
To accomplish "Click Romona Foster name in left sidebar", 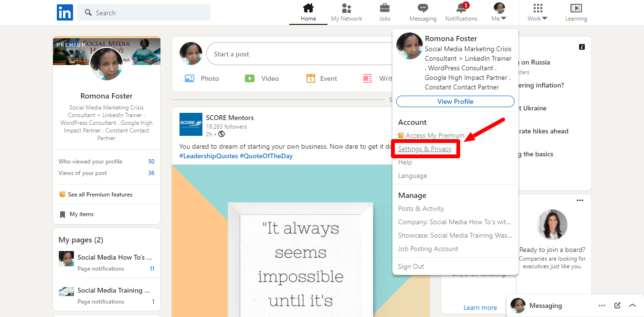I will (106, 96).
